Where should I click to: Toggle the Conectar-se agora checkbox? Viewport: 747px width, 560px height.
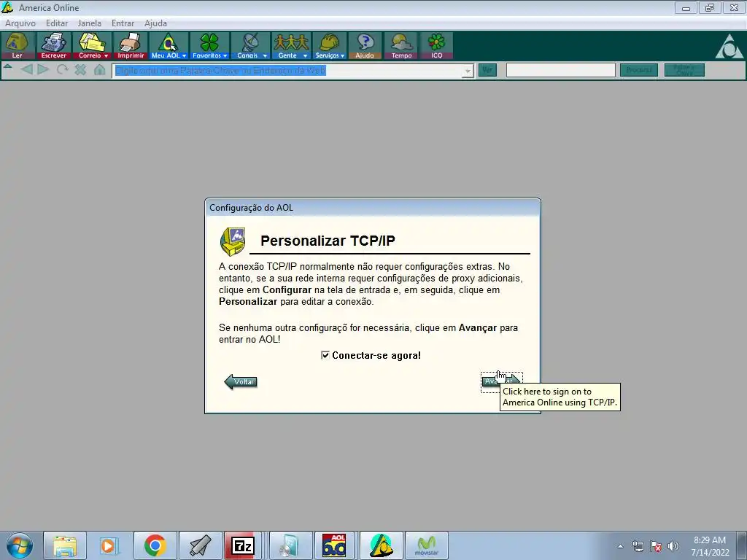(325, 355)
